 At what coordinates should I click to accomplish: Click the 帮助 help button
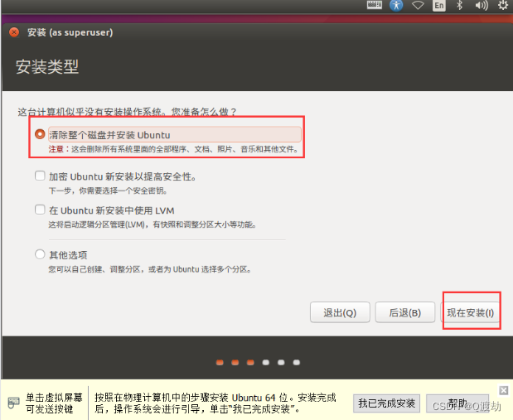457,403
